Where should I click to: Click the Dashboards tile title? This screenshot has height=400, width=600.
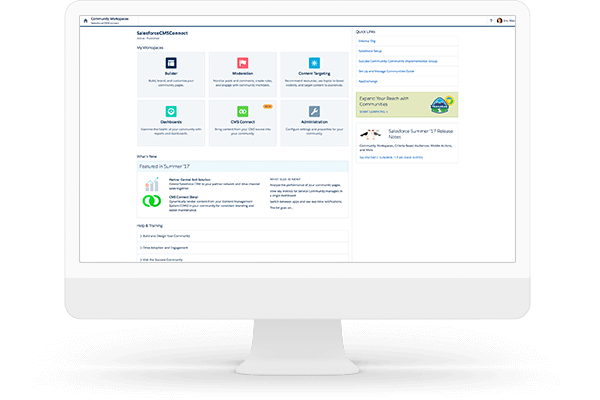[x=171, y=122]
